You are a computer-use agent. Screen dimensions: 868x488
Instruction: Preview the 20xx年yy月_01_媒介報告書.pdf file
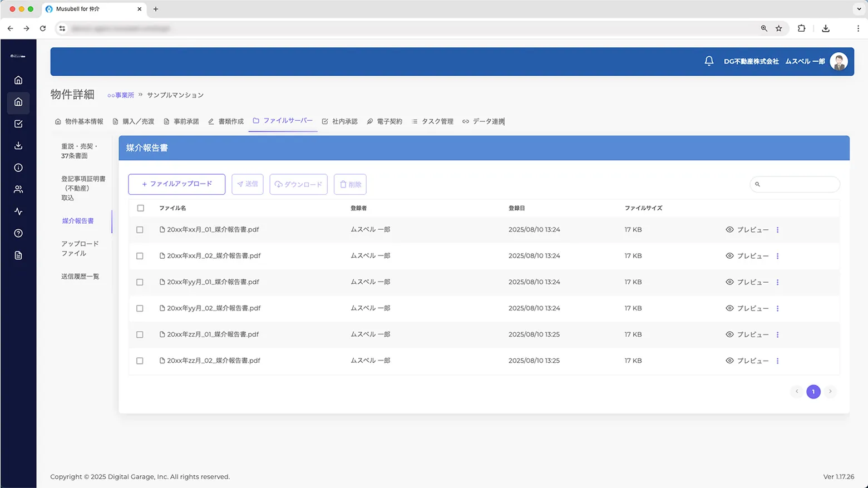pos(747,282)
